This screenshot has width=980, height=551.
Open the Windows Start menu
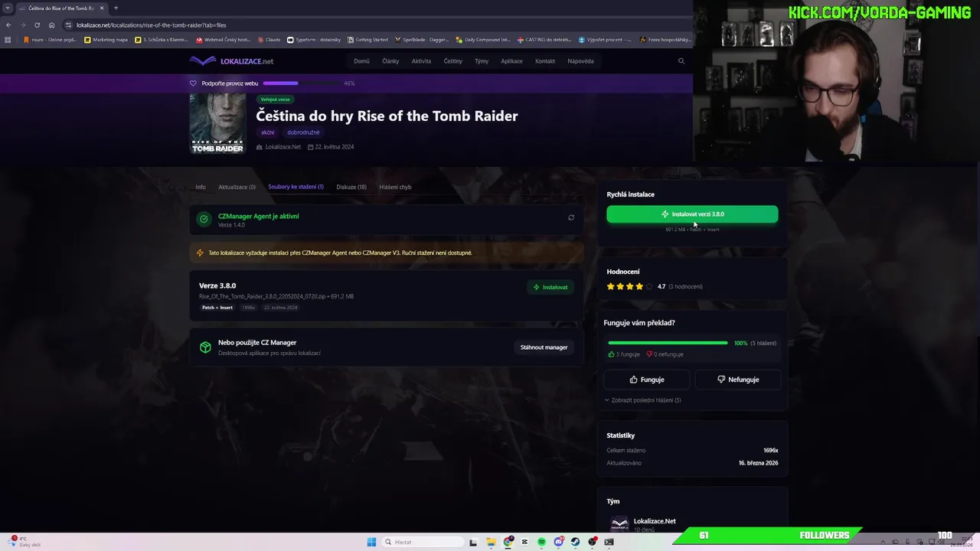click(x=371, y=542)
